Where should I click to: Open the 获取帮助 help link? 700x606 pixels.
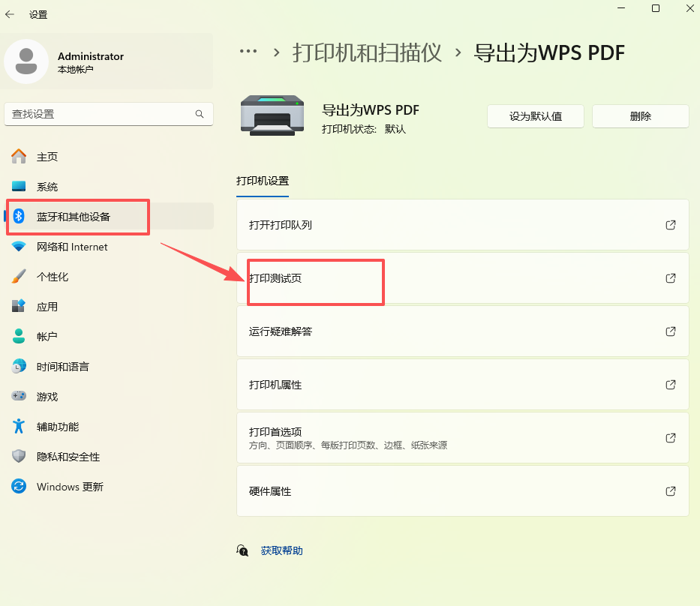[281, 550]
